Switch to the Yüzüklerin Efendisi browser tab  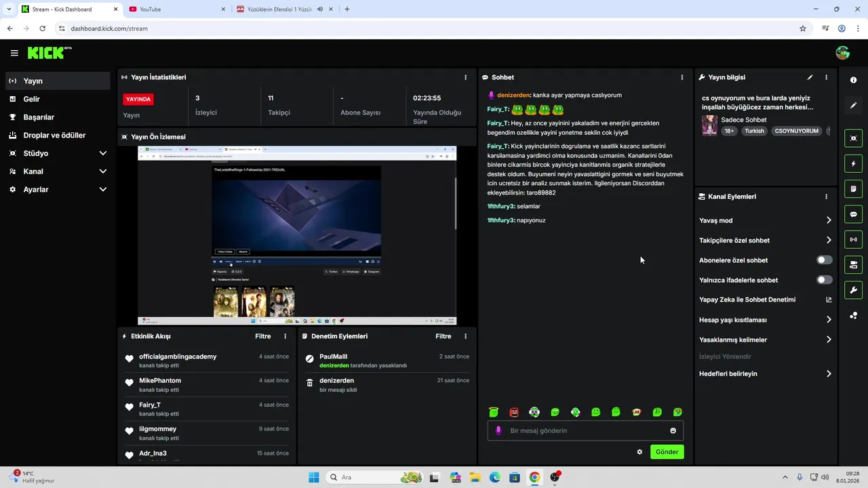[285, 9]
